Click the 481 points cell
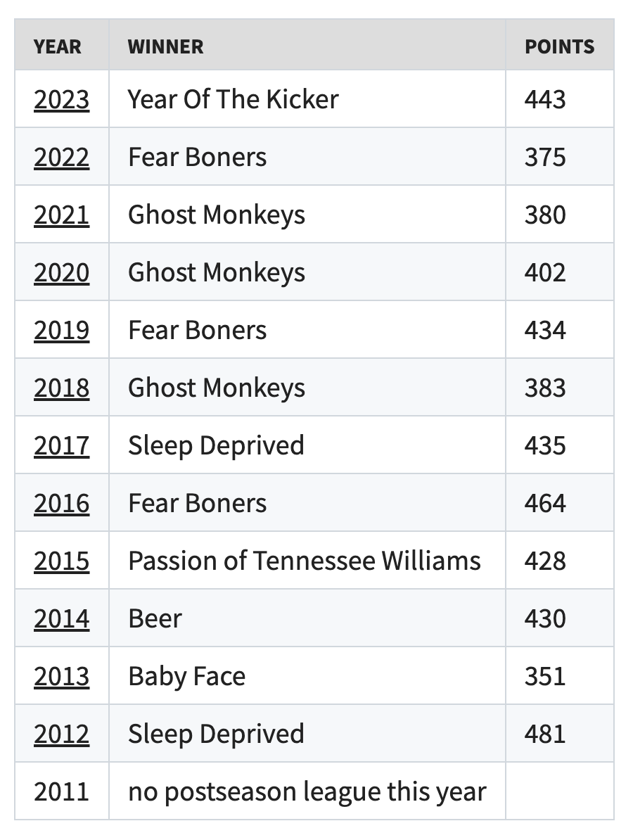 [545, 734]
